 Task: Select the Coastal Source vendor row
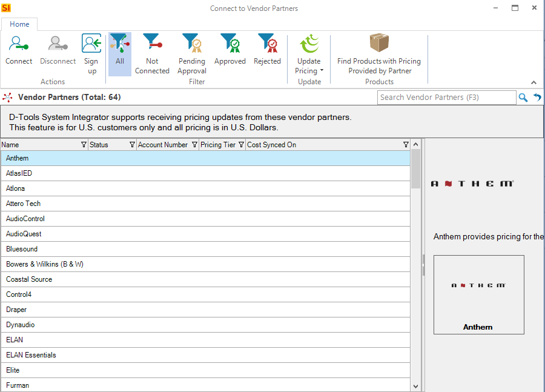[x=205, y=279]
